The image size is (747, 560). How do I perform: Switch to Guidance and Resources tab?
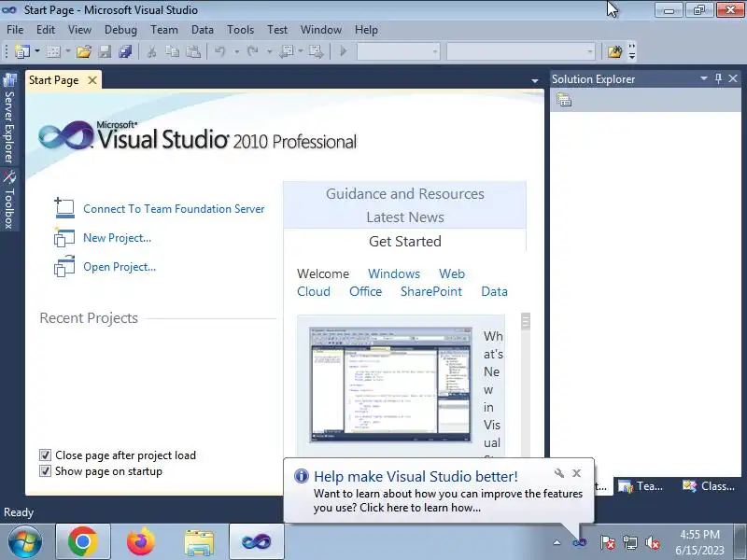tap(405, 194)
